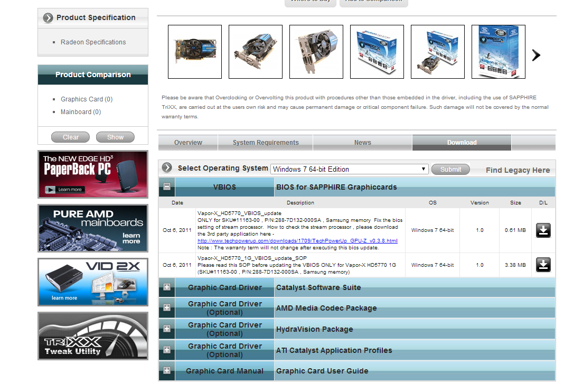Click the 0.61 MB size cell
The image size is (564, 392).
(x=515, y=230)
